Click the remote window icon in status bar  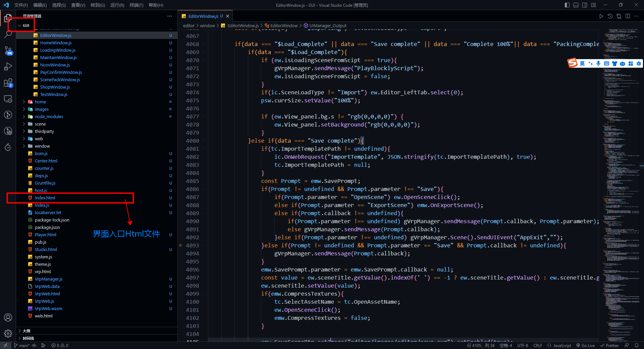pos(6,345)
